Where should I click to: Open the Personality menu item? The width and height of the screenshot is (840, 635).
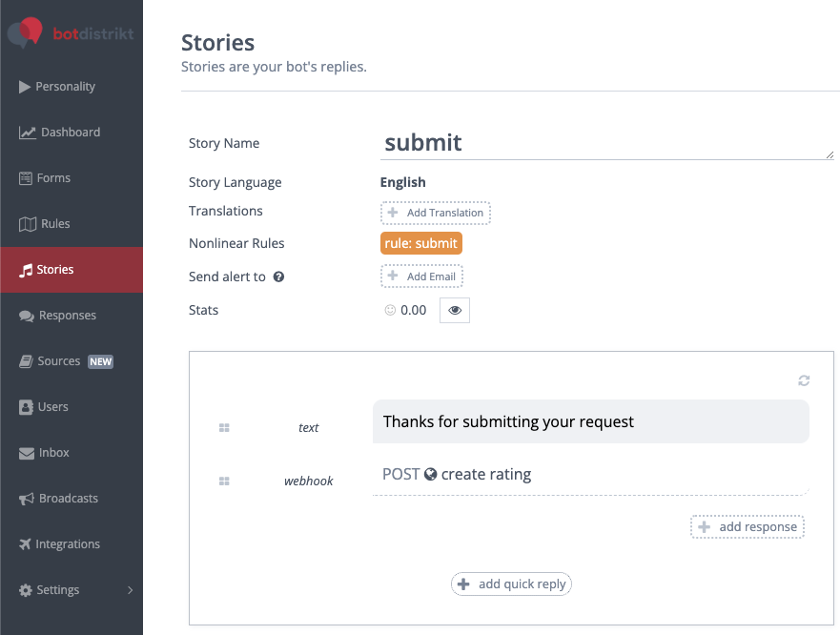tap(65, 87)
